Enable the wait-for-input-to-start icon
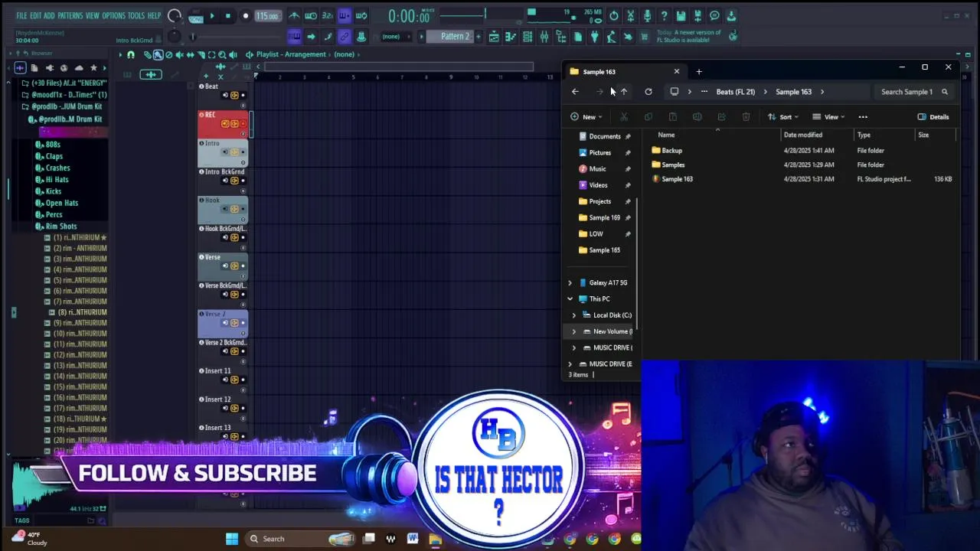This screenshot has height=551, width=980. pos(311,15)
